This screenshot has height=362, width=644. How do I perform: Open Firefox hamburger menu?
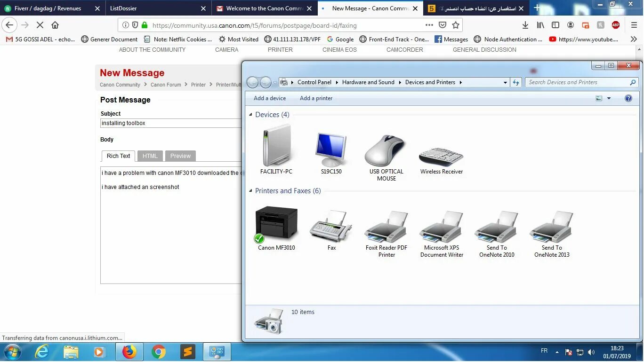[634, 25]
